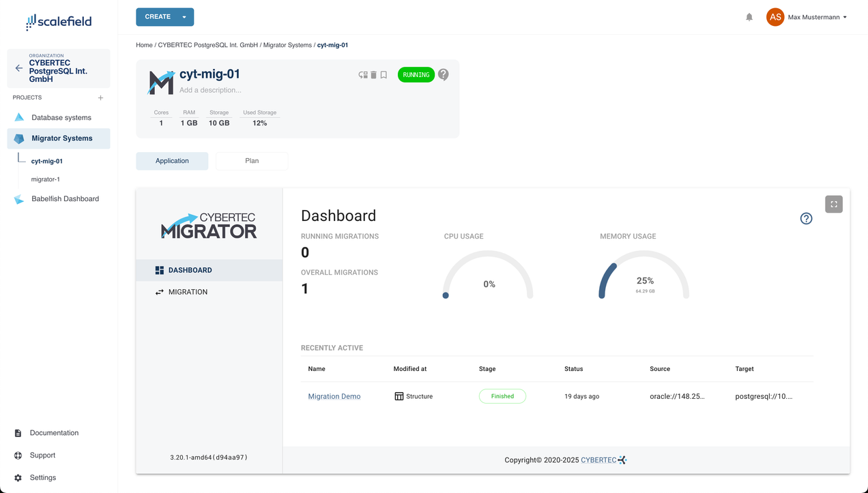Bookmark the cyt-mig-01 system
This screenshot has width=868, height=493.
(x=384, y=75)
